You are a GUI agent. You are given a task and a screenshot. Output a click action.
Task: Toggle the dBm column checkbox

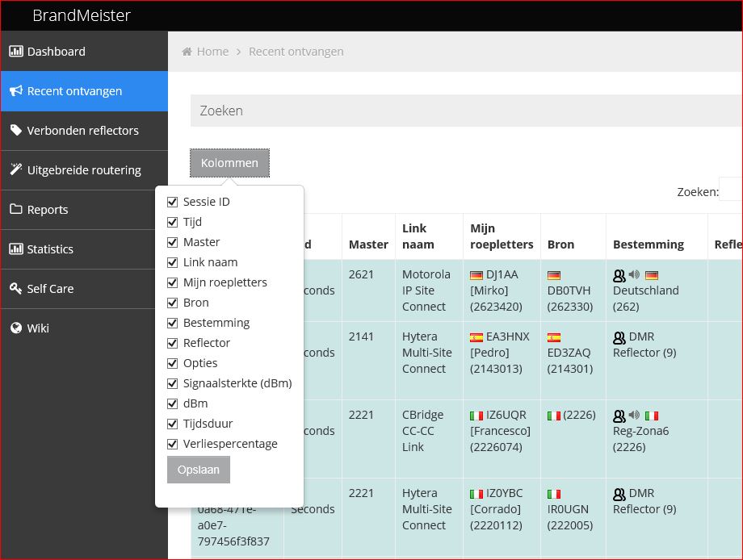[173, 403]
